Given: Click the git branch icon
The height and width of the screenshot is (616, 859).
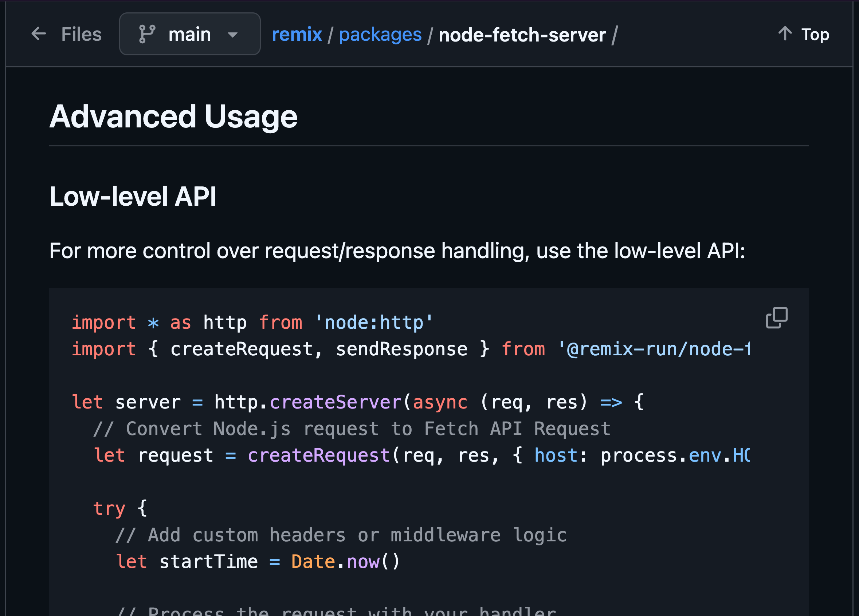Looking at the screenshot, I should click(x=147, y=34).
